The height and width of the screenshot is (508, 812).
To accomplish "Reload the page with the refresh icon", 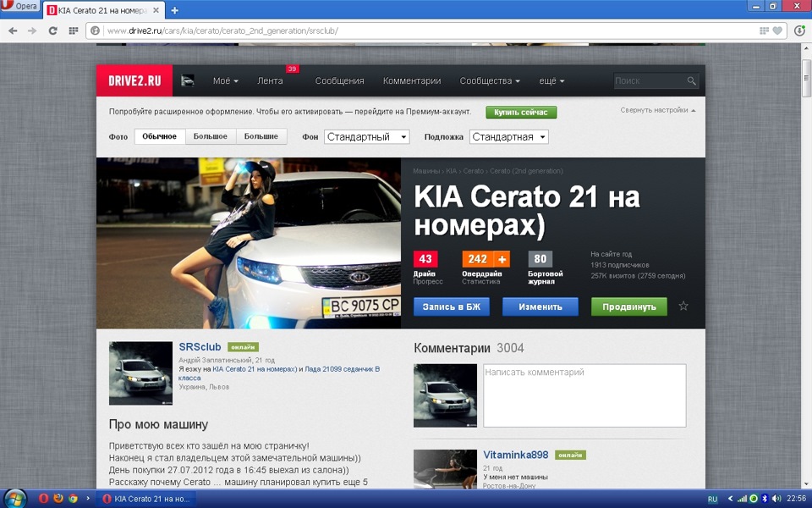I will 52,30.
